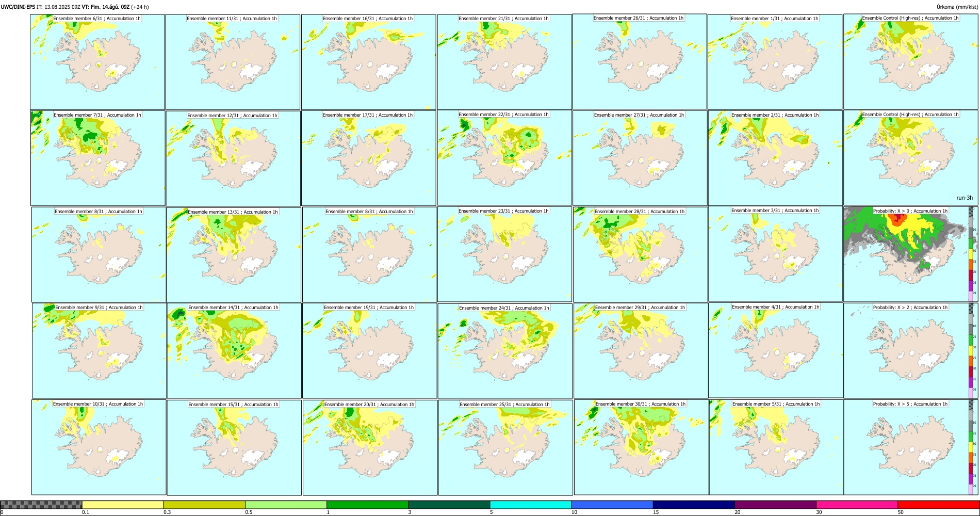The height and width of the screenshot is (516, 980).
Task: Select the Ensemble member 25/31 map
Action: (505, 447)
